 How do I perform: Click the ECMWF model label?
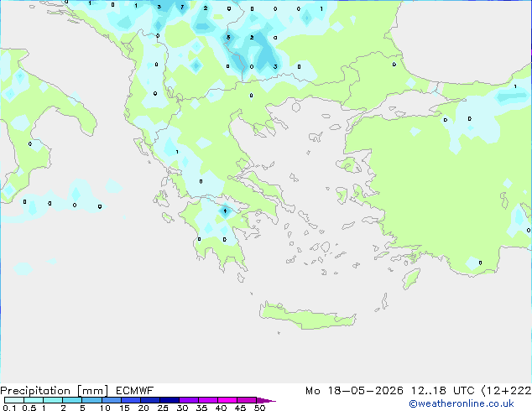click(135, 391)
